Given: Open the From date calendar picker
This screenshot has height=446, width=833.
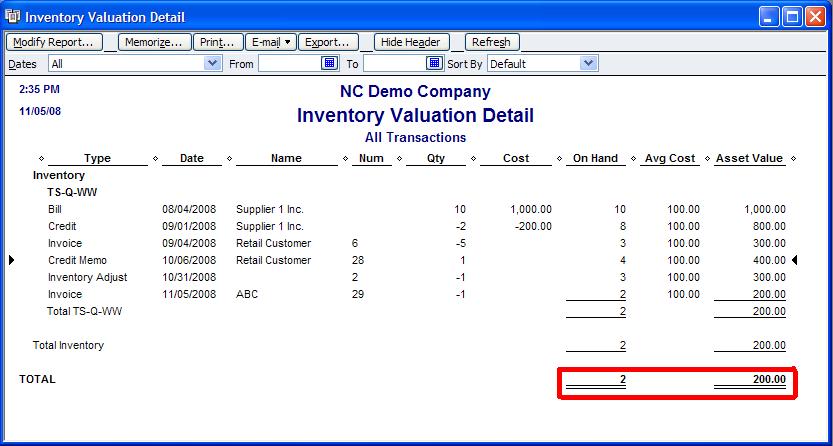Looking at the screenshot, I should point(330,63).
